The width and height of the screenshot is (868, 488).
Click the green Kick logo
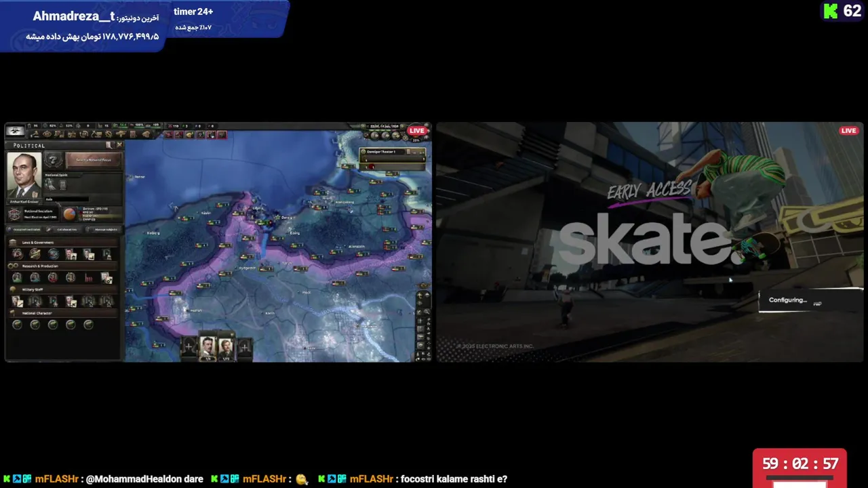coord(831,11)
